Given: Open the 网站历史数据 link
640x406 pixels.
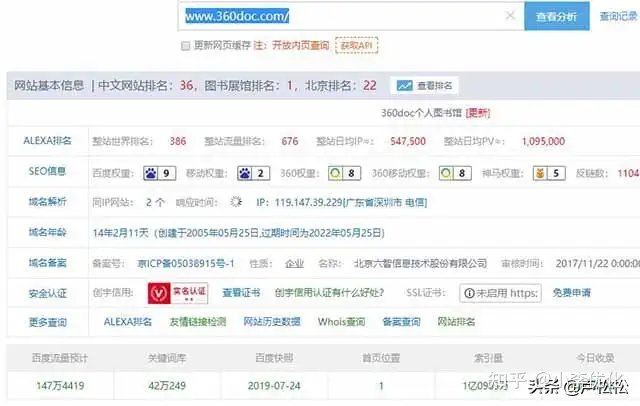Looking at the screenshot, I should (x=272, y=322).
